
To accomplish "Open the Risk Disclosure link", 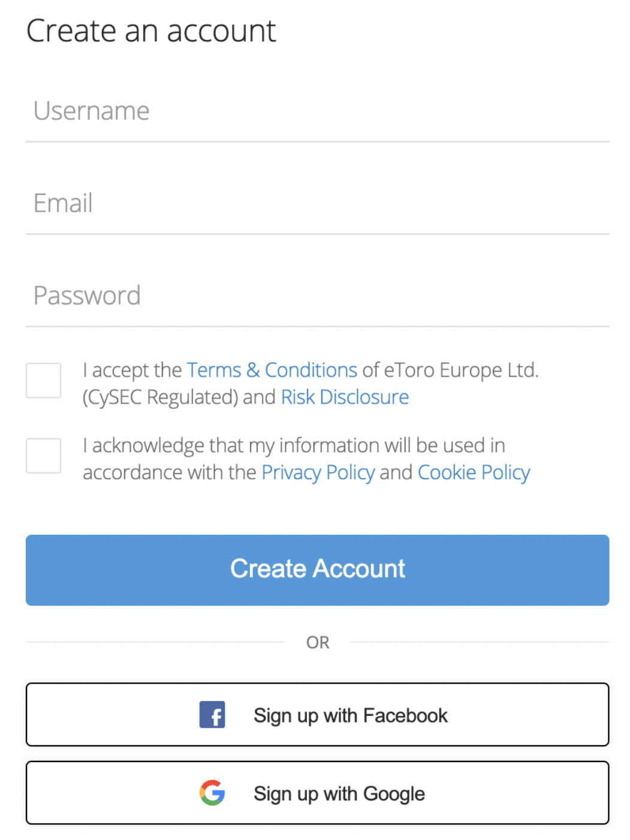I will click(x=345, y=397).
